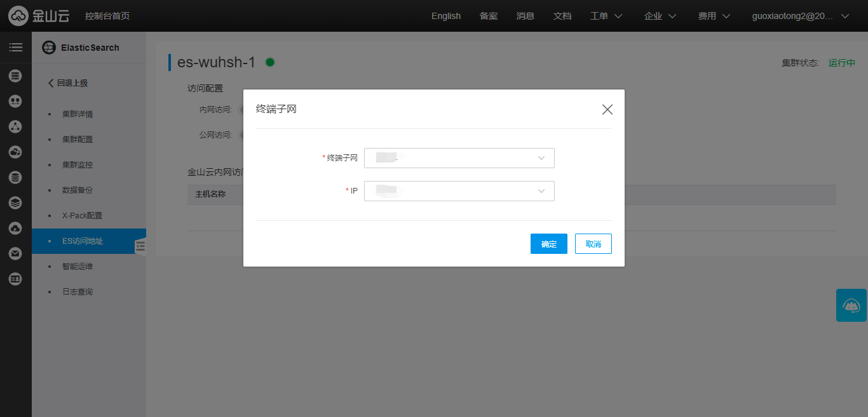The width and height of the screenshot is (868, 417).
Task: Click the three-node cluster icon in the left rail
Action: coord(16,127)
